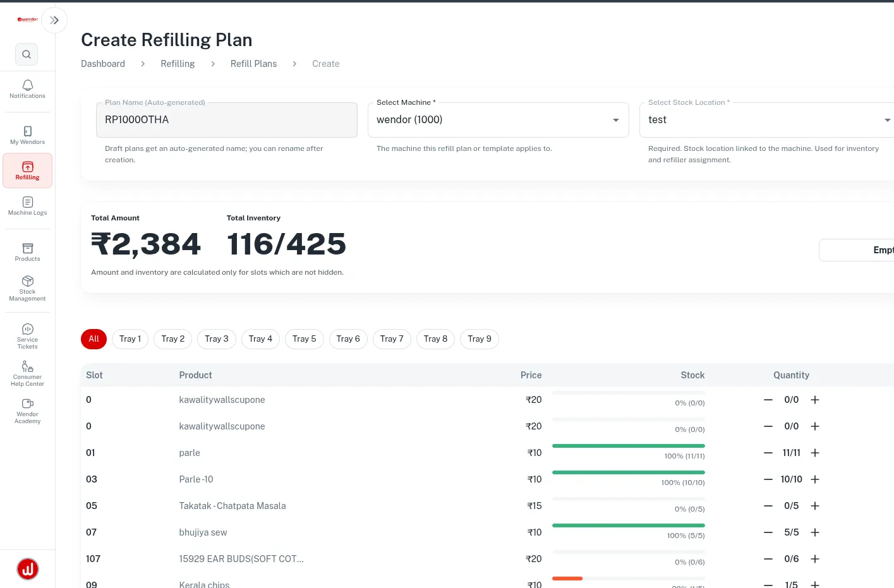Filter slots by Tray 7 tab

pyautogui.click(x=392, y=339)
